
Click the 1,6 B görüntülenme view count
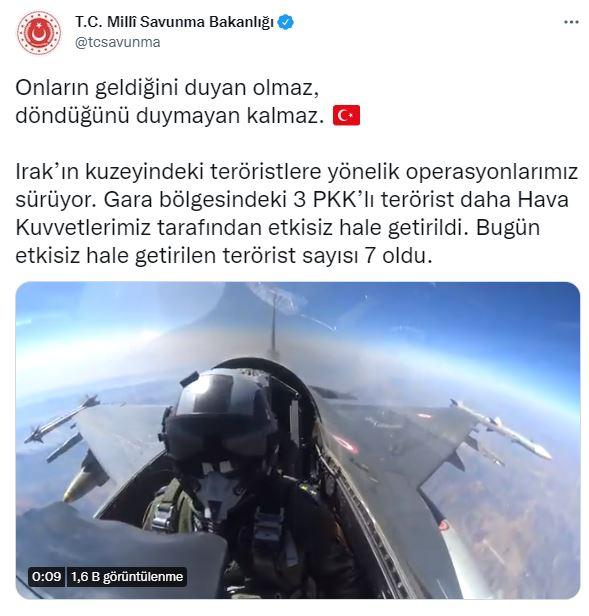pyautogui.click(x=127, y=576)
